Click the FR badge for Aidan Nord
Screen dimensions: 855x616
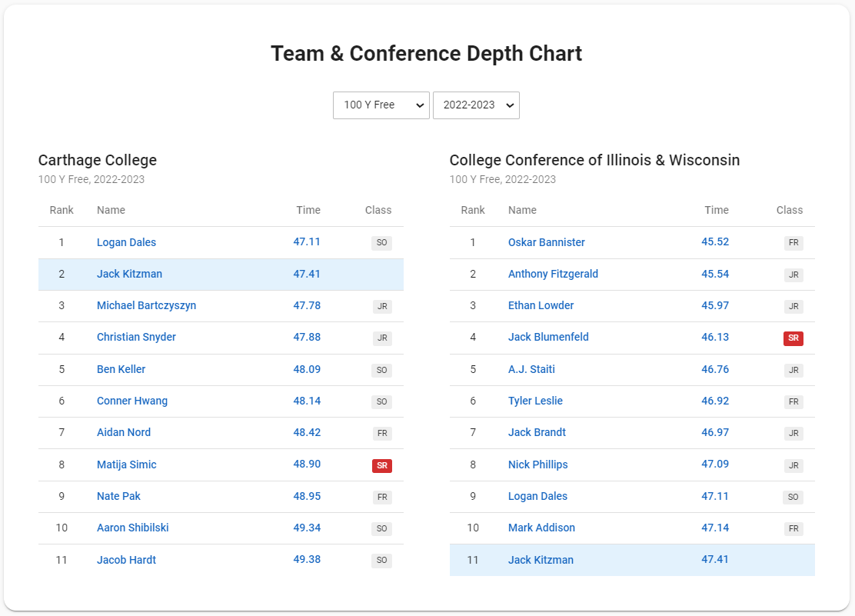pyautogui.click(x=382, y=434)
